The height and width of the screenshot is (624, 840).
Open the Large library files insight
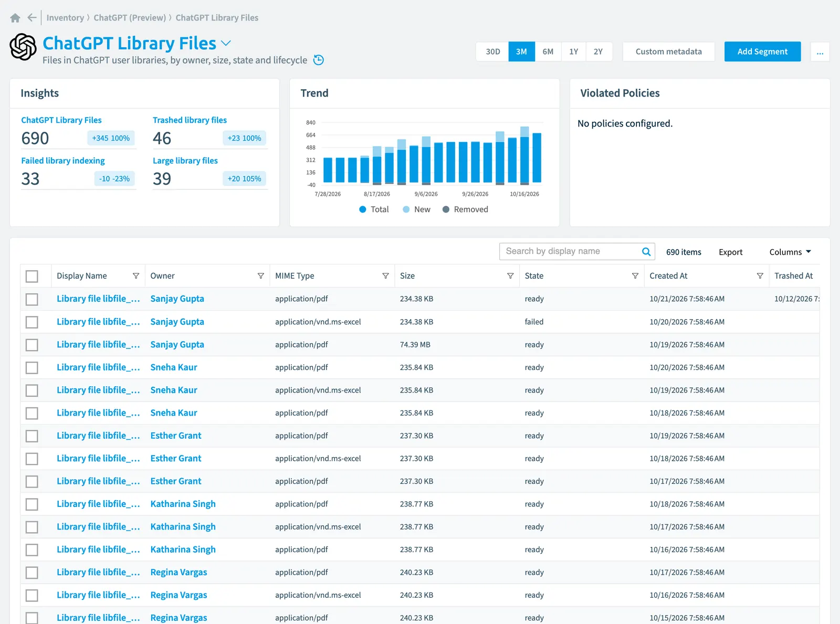pyautogui.click(x=185, y=161)
